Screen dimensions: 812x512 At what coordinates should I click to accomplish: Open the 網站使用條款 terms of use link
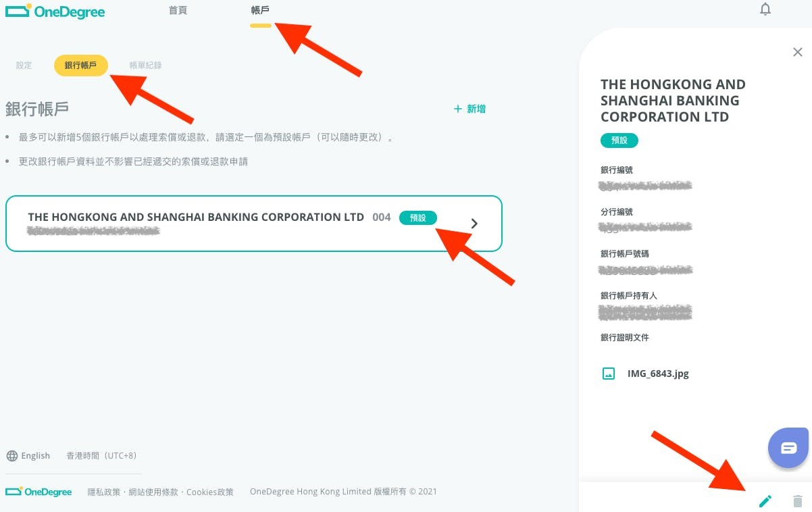153,492
